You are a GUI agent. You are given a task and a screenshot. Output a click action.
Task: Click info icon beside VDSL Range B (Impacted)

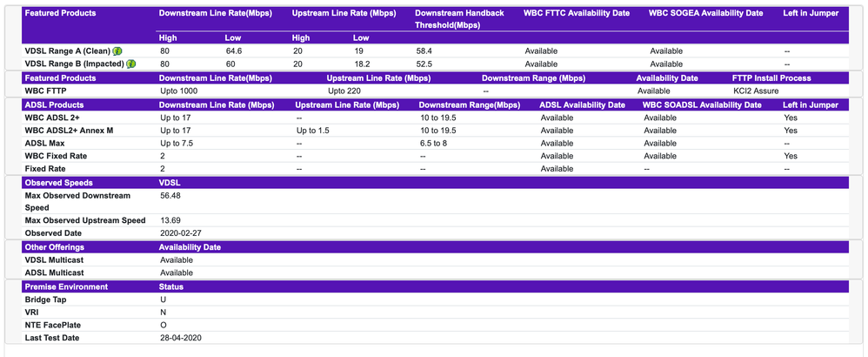click(x=130, y=64)
